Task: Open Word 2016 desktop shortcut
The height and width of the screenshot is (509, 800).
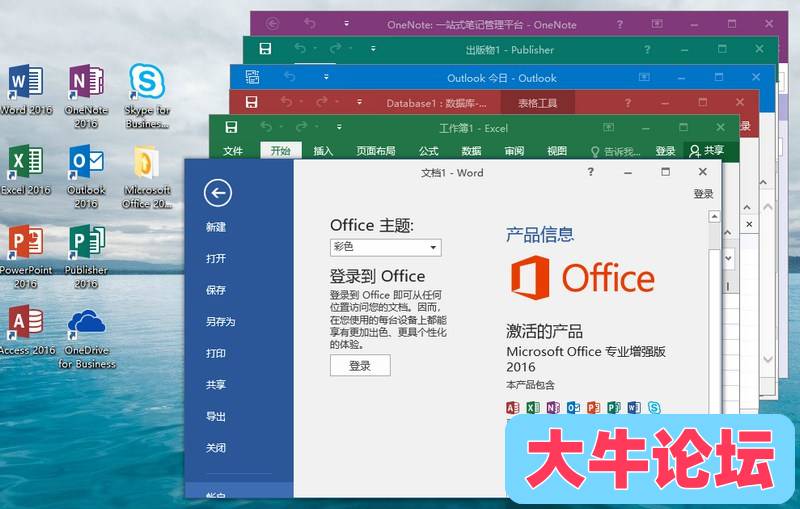Action: [26, 90]
